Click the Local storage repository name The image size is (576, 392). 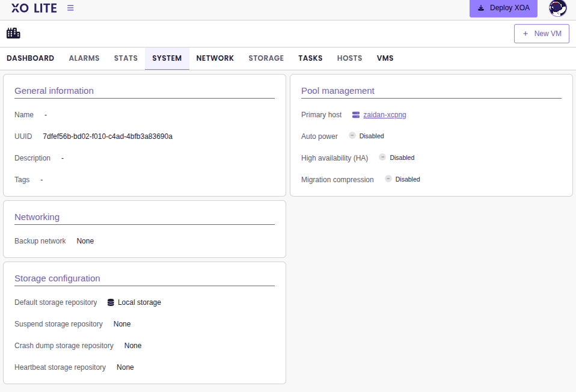coord(139,302)
